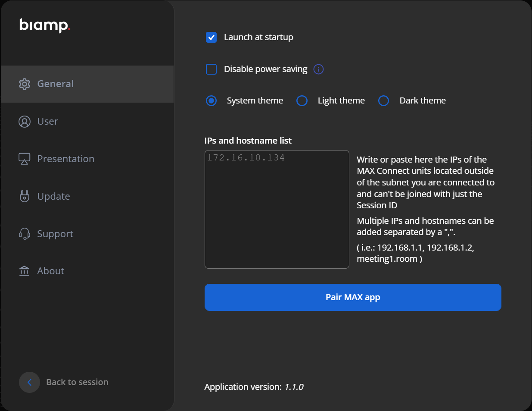The width and height of the screenshot is (532, 411).
Task: Uncheck Launch at startup checkbox
Action: coord(211,38)
